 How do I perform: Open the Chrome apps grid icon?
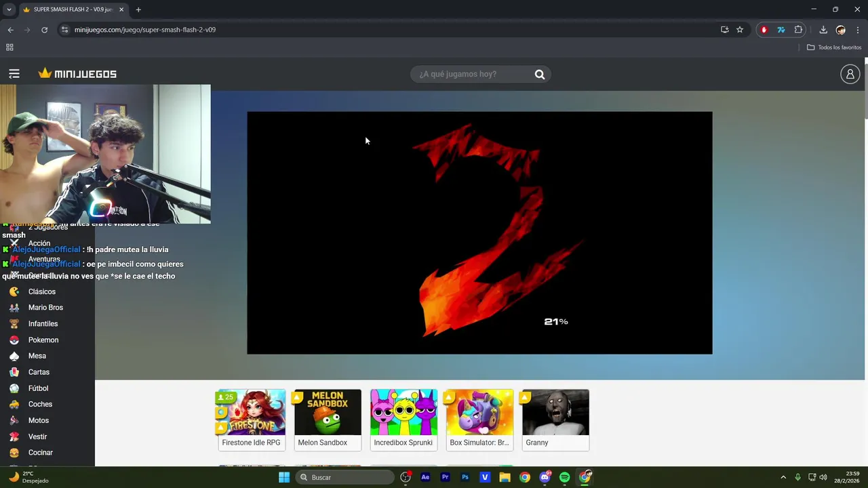point(9,47)
